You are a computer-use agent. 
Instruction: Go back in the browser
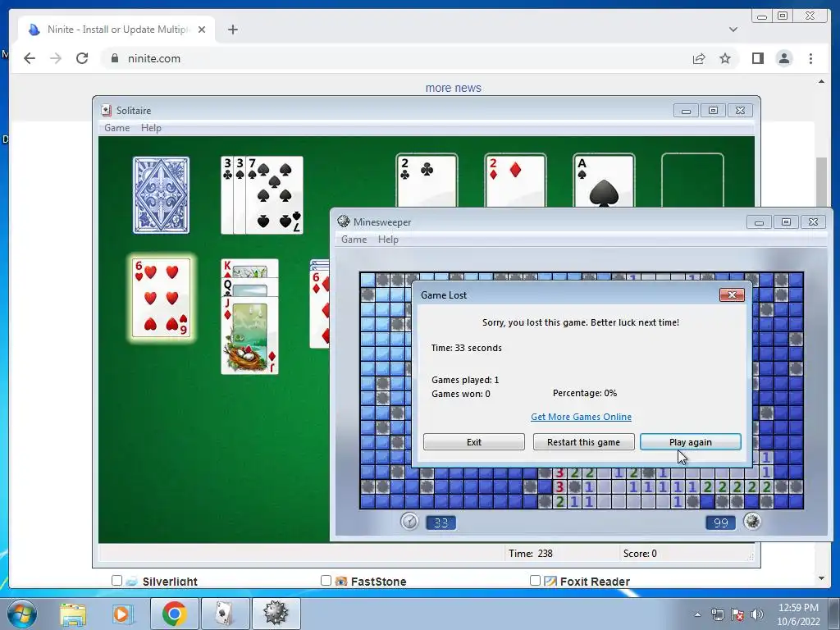(30, 58)
